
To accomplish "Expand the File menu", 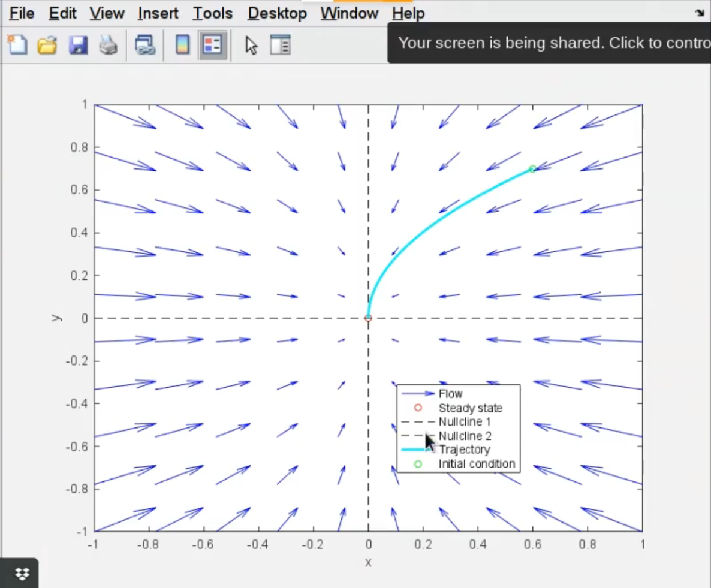I will coord(22,13).
